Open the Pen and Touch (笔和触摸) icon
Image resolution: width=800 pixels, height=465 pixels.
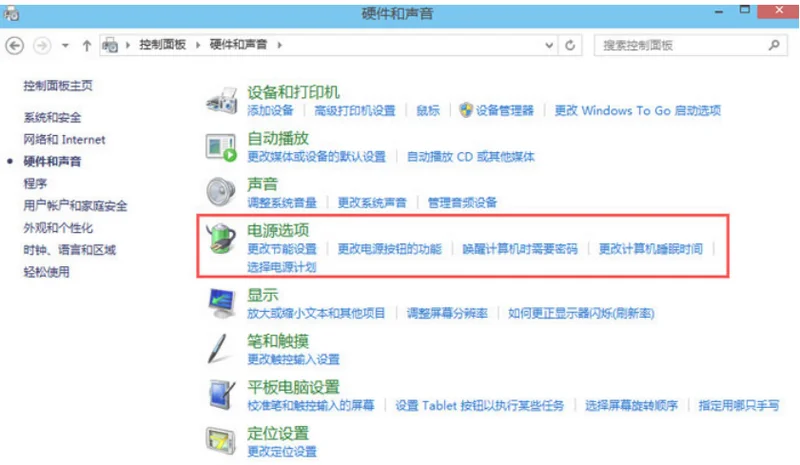click(218, 348)
